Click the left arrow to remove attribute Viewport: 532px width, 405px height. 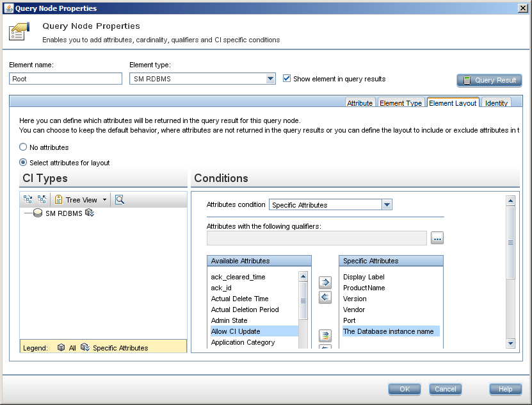[325, 297]
